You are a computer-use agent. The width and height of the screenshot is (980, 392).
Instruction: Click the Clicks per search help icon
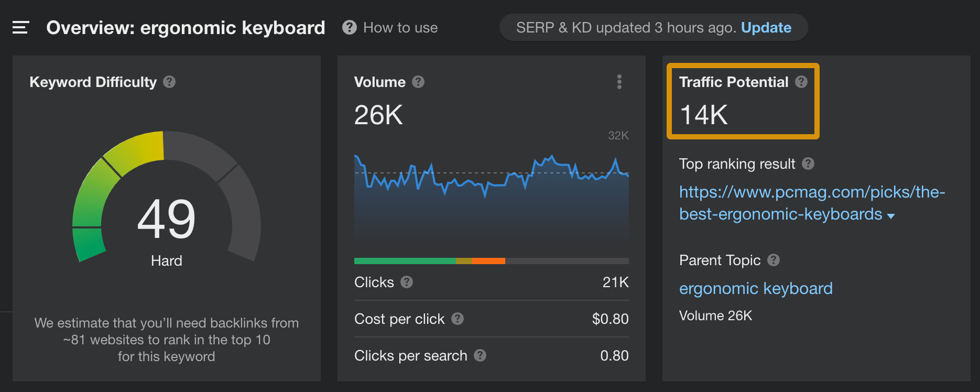pos(479,356)
